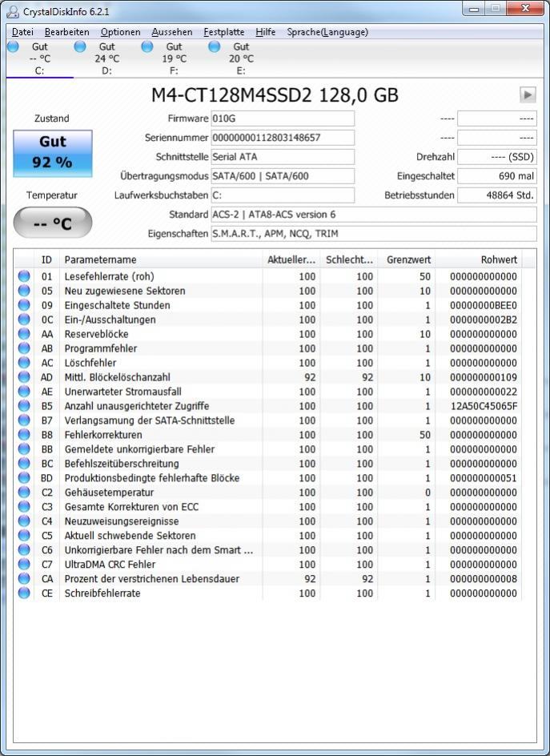
Task: Click the Eingeschaltet field showing 690 mal
Action: [497, 176]
